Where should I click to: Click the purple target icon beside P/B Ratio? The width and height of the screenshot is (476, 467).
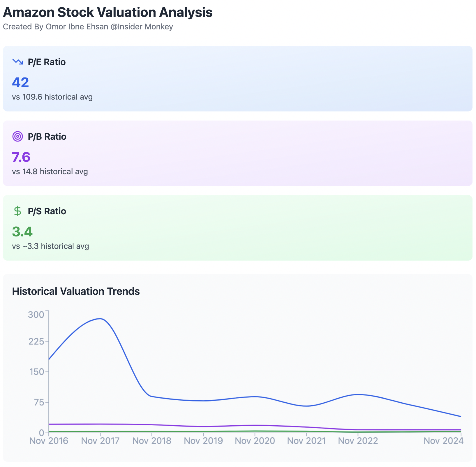(x=17, y=136)
